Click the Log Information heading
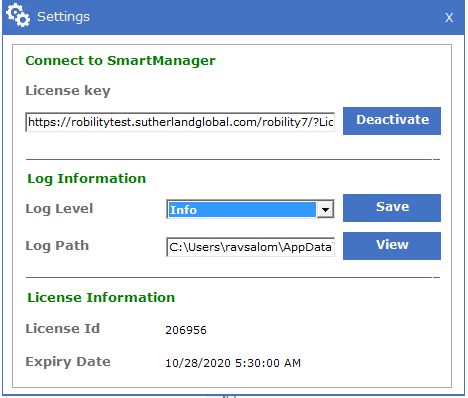Screen dimensions: 468x398 click(x=87, y=179)
